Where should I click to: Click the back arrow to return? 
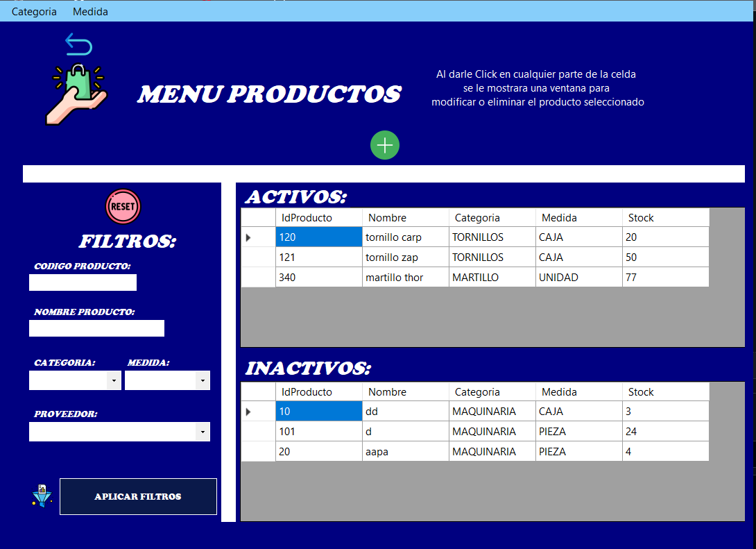tap(78, 44)
